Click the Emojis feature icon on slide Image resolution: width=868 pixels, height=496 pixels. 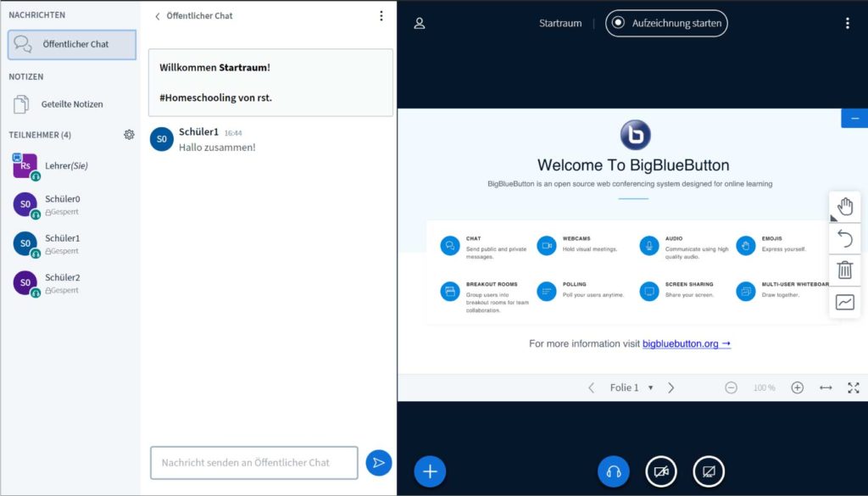(x=746, y=245)
